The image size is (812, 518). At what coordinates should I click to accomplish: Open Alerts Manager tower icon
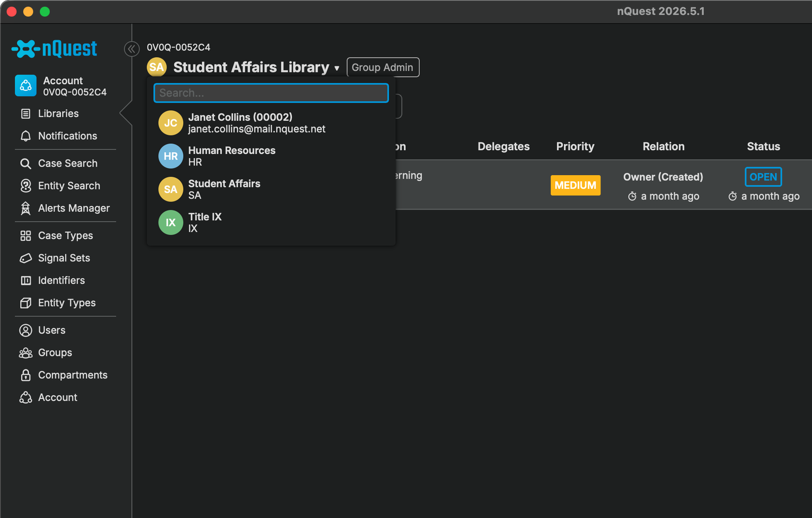point(25,208)
